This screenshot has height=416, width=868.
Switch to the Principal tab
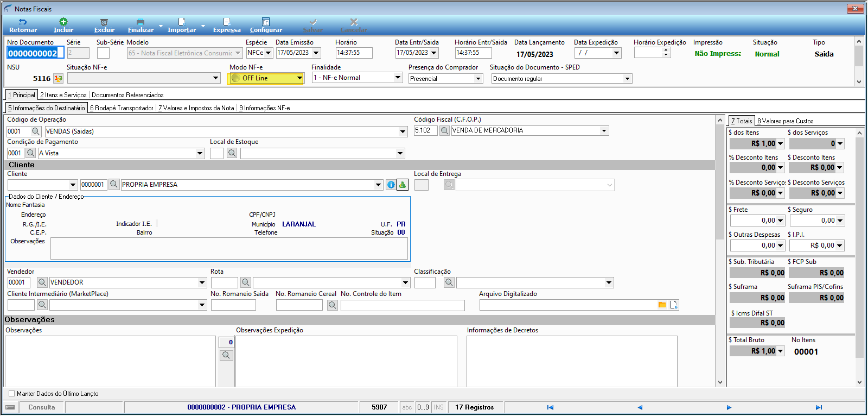click(22, 95)
